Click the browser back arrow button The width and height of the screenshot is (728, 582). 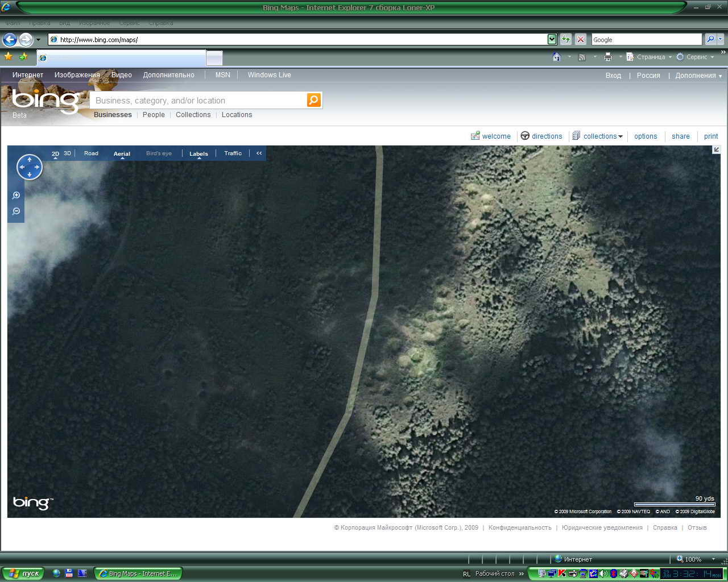[x=10, y=39]
